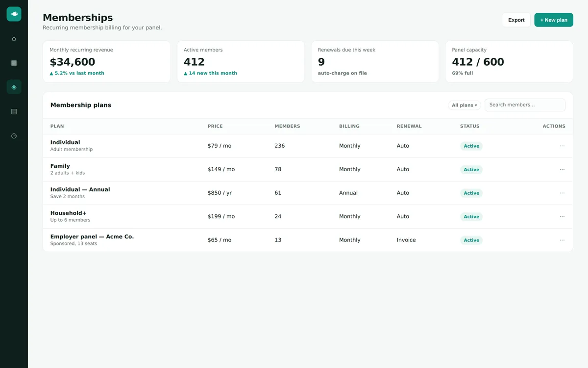Click the Memberships page title
Screen dimensions: 588x368
point(78,18)
